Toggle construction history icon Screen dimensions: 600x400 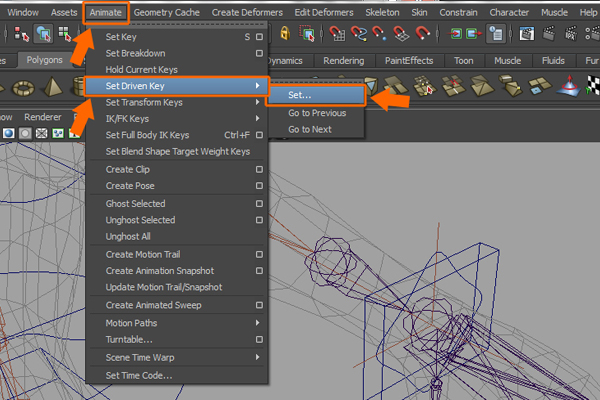[x=496, y=34]
